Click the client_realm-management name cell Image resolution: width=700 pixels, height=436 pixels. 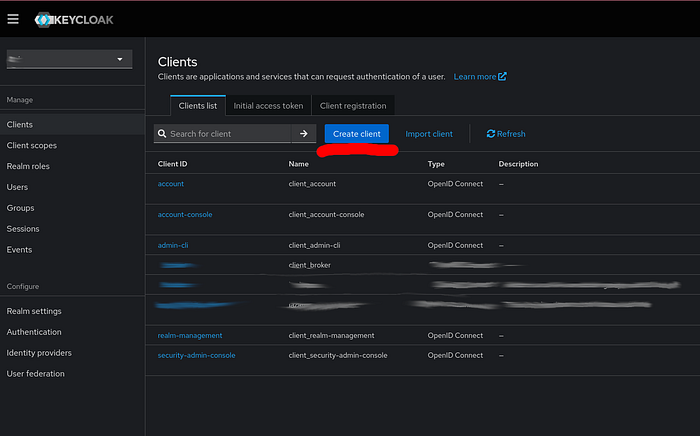click(331, 336)
